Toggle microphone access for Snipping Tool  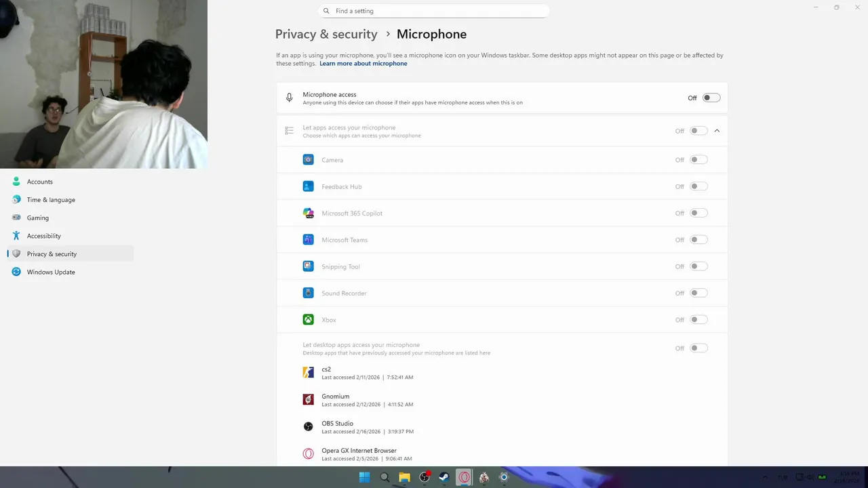click(x=698, y=266)
